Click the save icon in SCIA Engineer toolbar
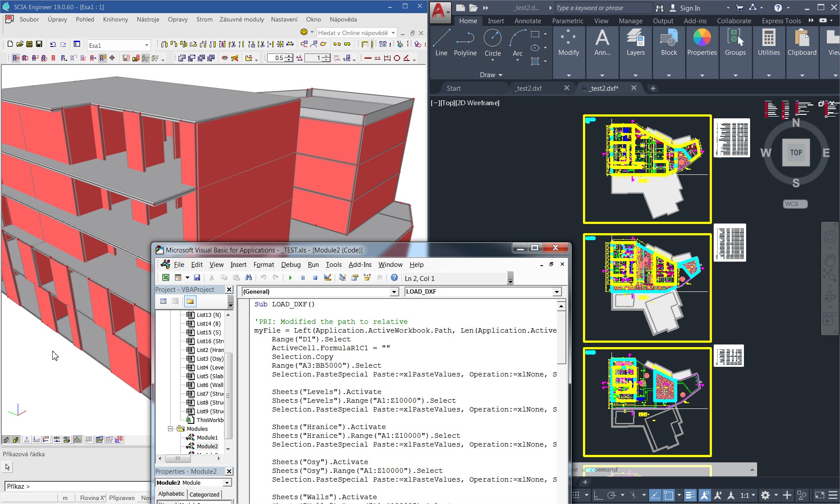 39,44
